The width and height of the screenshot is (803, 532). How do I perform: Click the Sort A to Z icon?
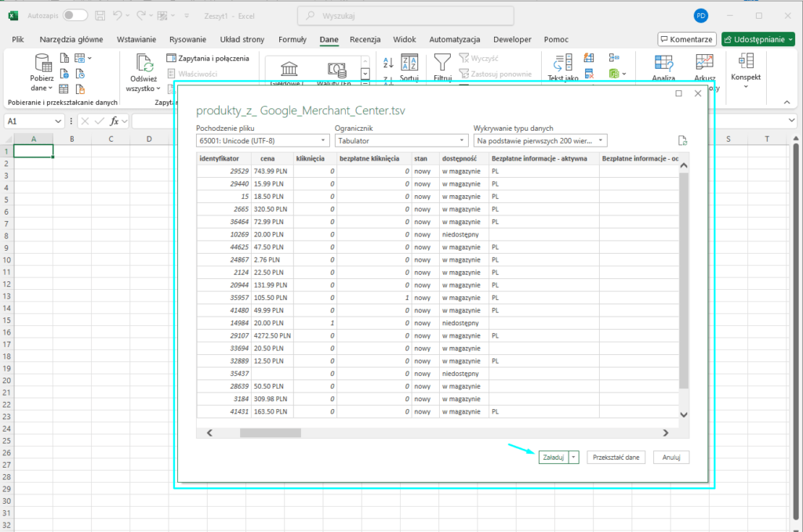click(x=388, y=63)
